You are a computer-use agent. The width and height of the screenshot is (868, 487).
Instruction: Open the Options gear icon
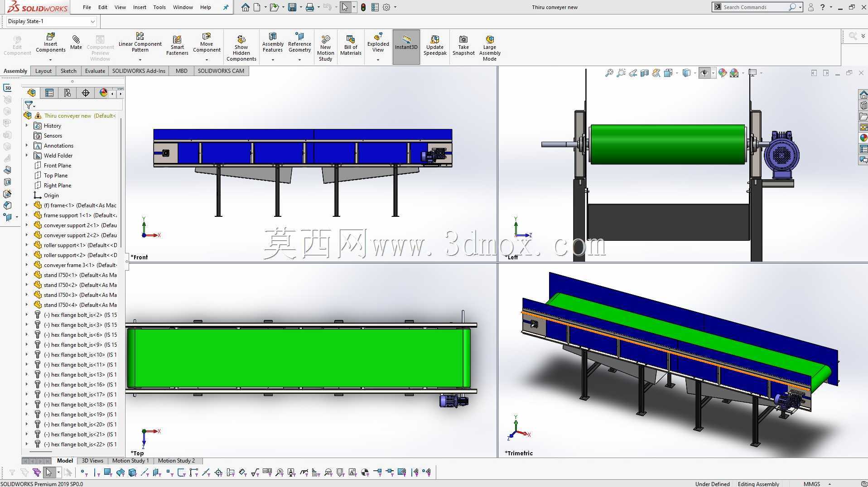click(386, 7)
